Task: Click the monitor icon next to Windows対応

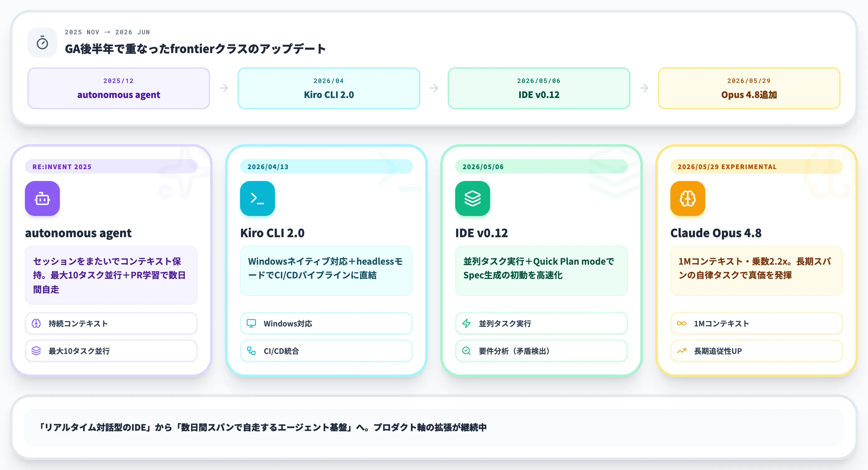Action: click(251, 324)
